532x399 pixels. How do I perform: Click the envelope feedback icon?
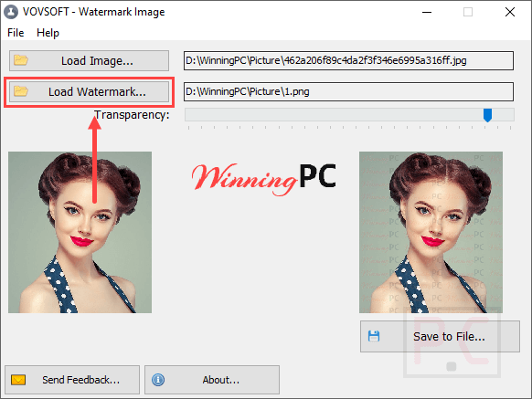18,380
